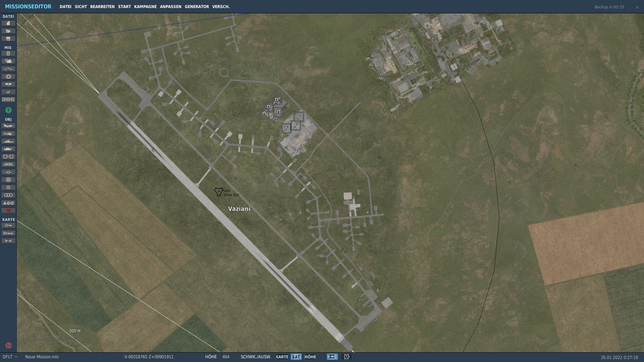Select the ship group placement tool
The height and width of the screenshot is (362, 644).
click(8, 141)
